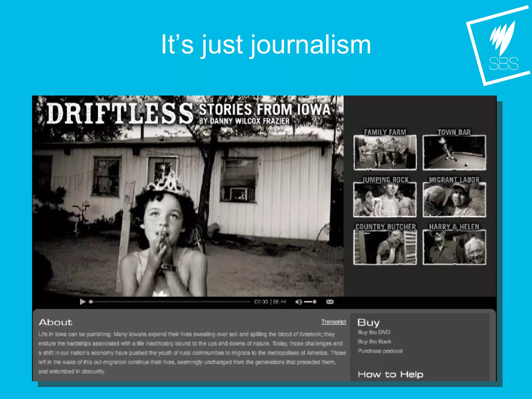532x399 pixels.
Task: Click the main video image of the girl
Action: (188, 196)
